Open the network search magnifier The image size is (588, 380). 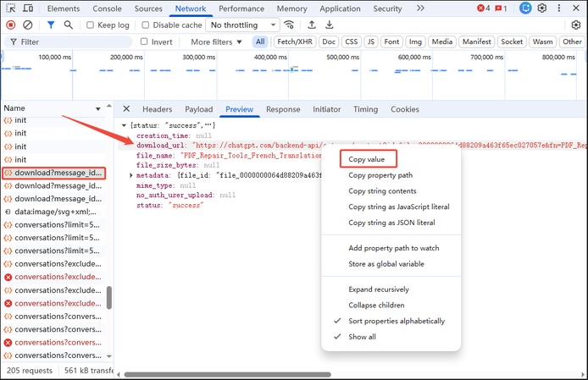pos(69,25)
